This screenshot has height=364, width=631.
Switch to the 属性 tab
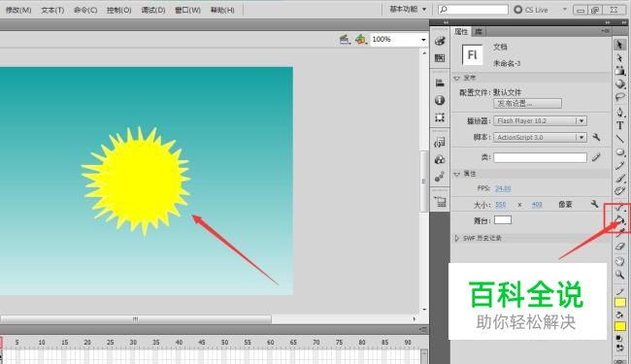pyautogui.click(x=461, y=31)
